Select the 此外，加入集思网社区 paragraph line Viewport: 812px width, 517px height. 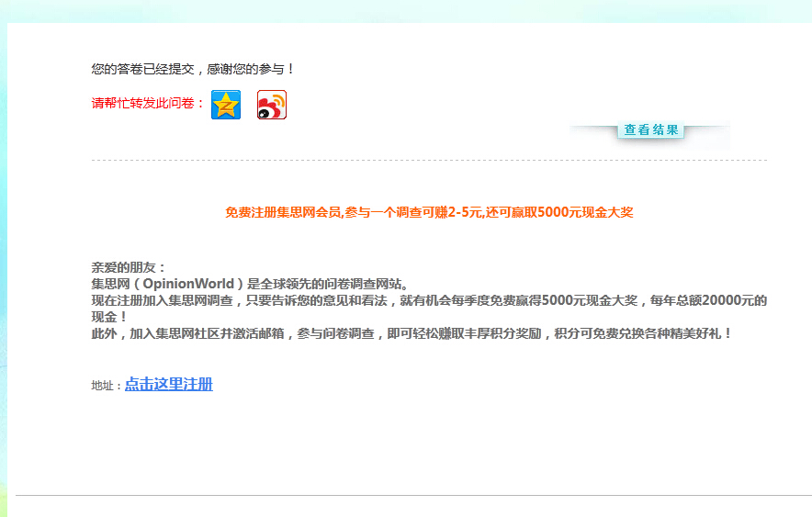pos(411,333)
